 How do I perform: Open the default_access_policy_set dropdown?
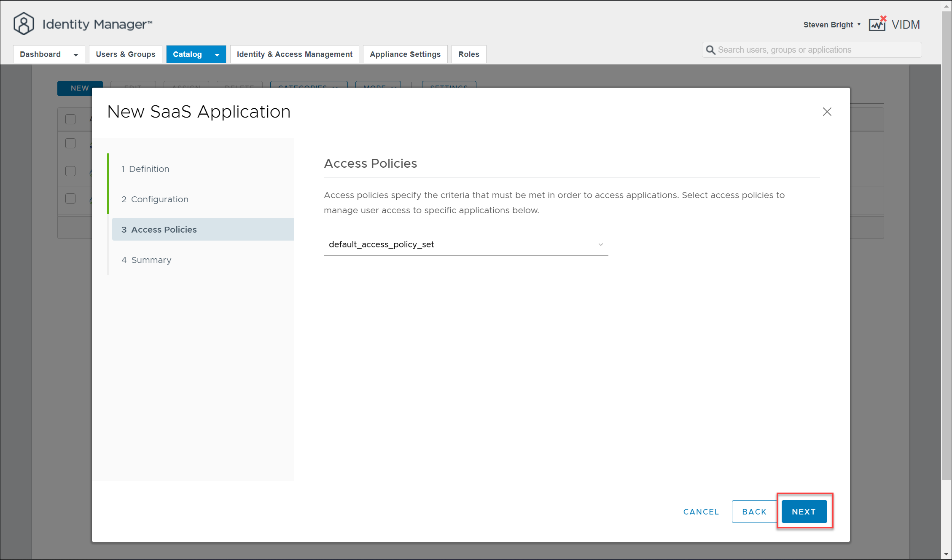click(465, 244)
